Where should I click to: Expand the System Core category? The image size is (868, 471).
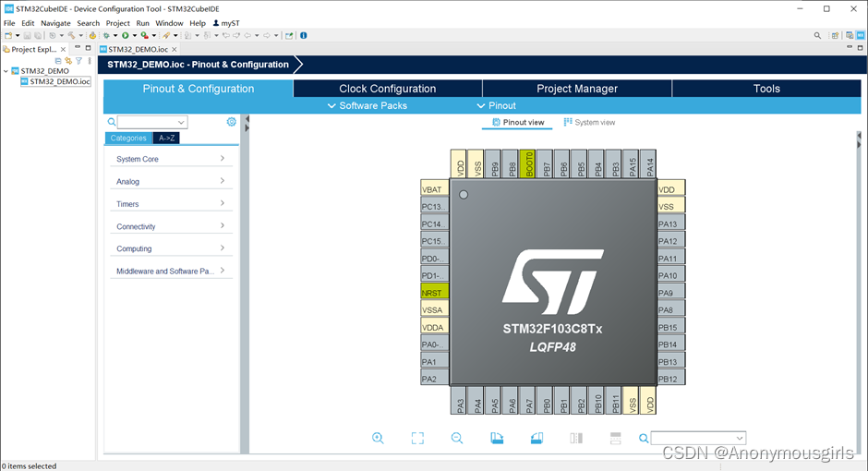(171, 159)
